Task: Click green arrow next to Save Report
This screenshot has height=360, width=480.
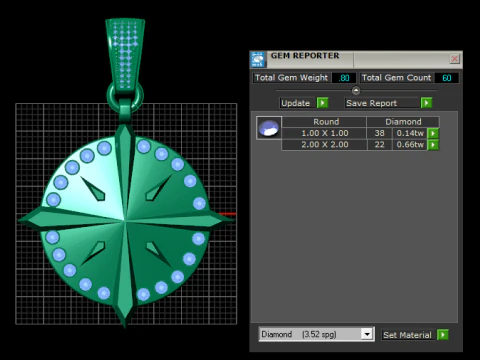Action: (426, 103)
